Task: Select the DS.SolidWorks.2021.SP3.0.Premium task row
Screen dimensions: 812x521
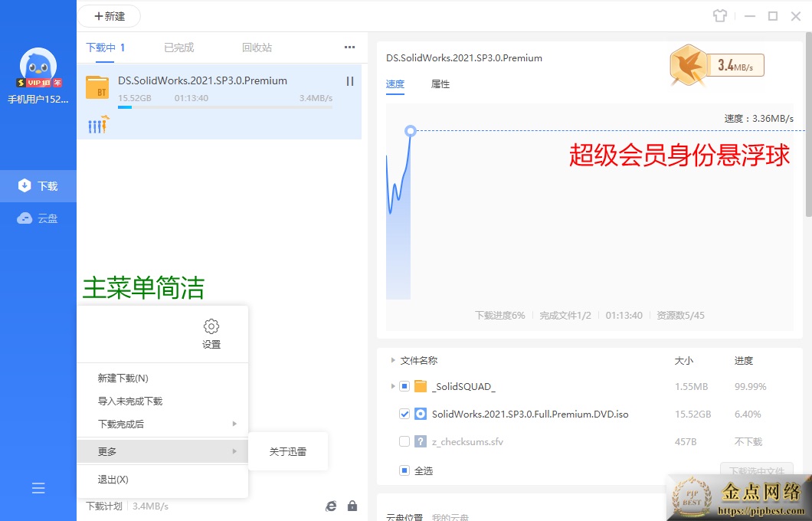Action: [220, 101]
